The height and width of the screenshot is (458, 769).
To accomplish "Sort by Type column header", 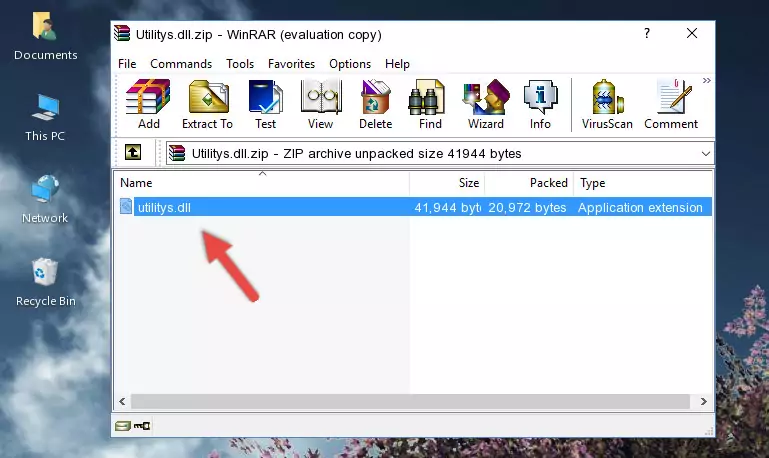I will (643, 183).
